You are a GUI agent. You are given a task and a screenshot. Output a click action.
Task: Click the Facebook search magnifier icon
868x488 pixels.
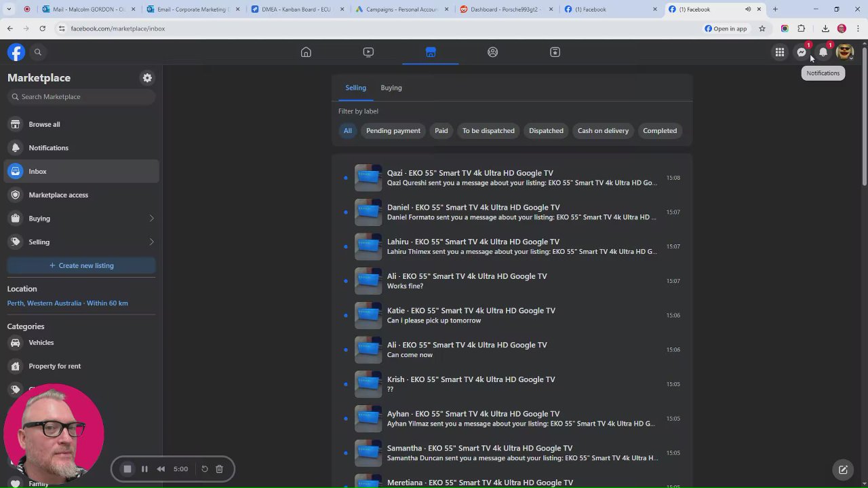pos(38,52)
